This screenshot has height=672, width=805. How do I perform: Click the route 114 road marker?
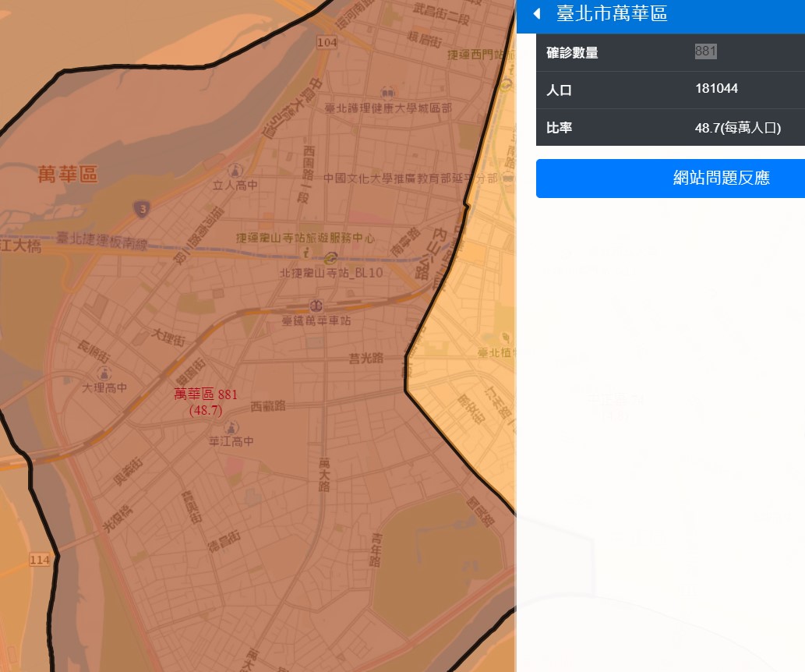(x=39, y=560)
